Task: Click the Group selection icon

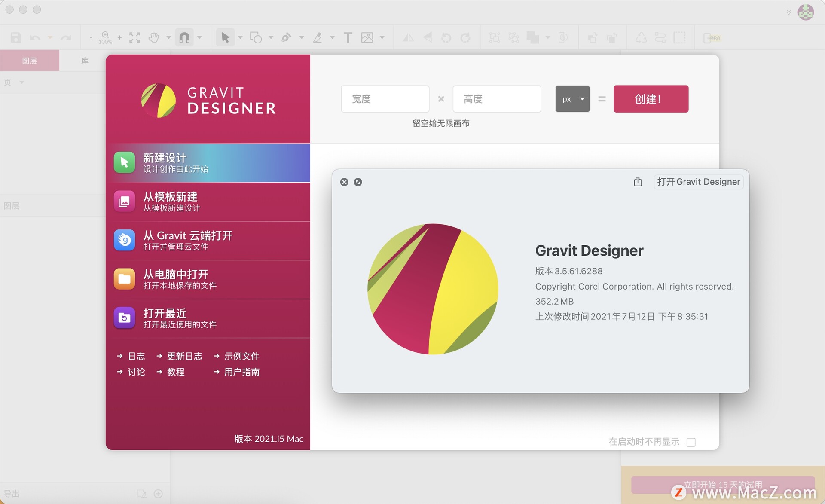Action: click(495, 38)
